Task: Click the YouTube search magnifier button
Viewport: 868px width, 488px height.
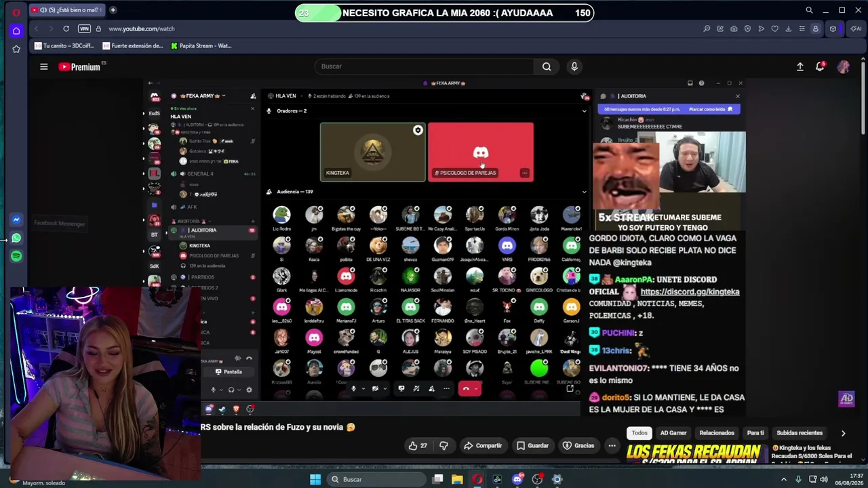Action: coord(547,66)
